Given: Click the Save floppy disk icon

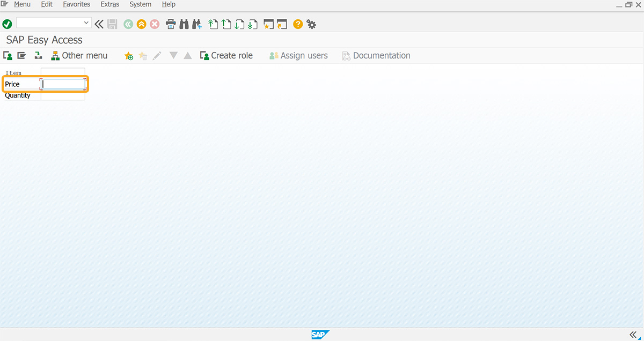Looking at the screenshot, I should point(112,24).
